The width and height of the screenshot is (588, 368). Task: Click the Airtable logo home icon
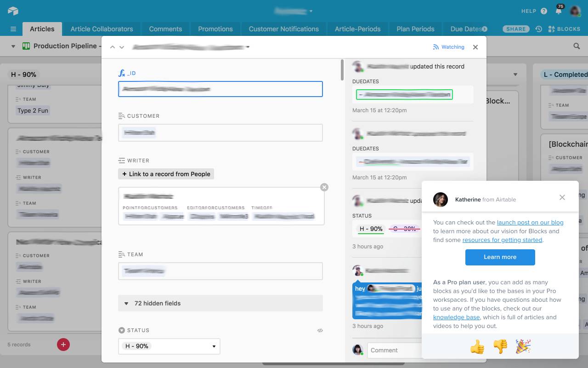click(x=13, y=11)
